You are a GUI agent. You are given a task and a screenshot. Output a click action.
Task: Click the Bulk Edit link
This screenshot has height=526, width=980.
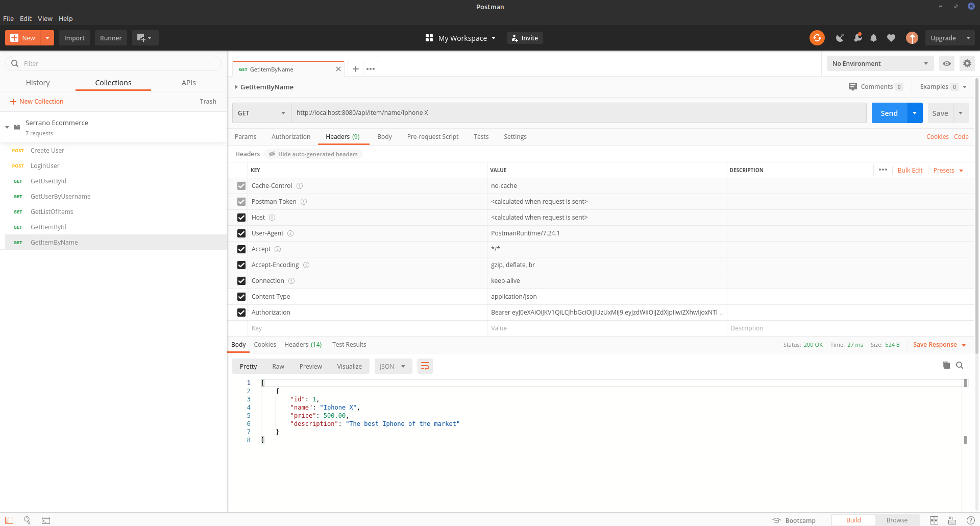910,170
